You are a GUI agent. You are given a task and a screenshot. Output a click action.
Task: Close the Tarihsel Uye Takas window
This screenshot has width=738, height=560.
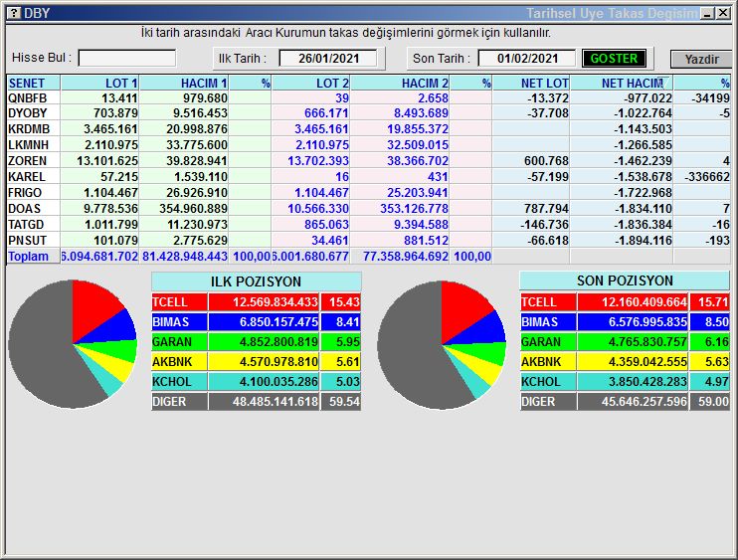[x=723, y=13]
